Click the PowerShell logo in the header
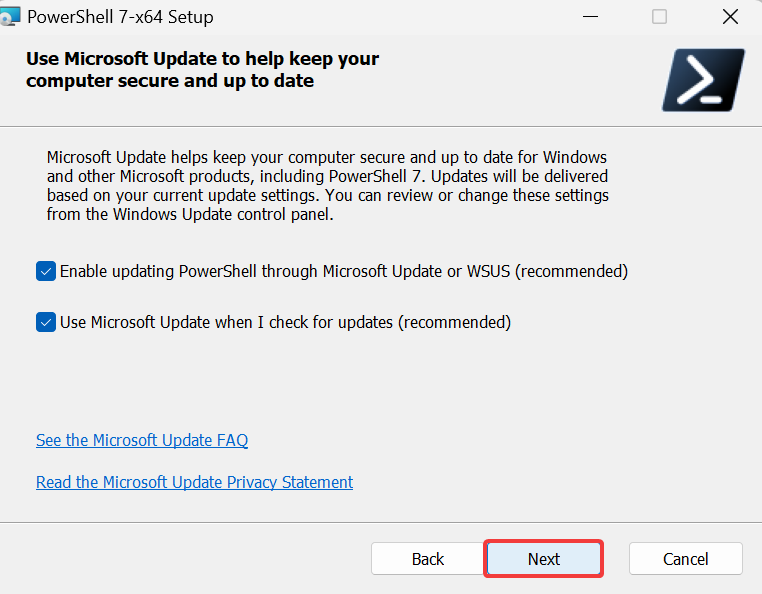 703,80
